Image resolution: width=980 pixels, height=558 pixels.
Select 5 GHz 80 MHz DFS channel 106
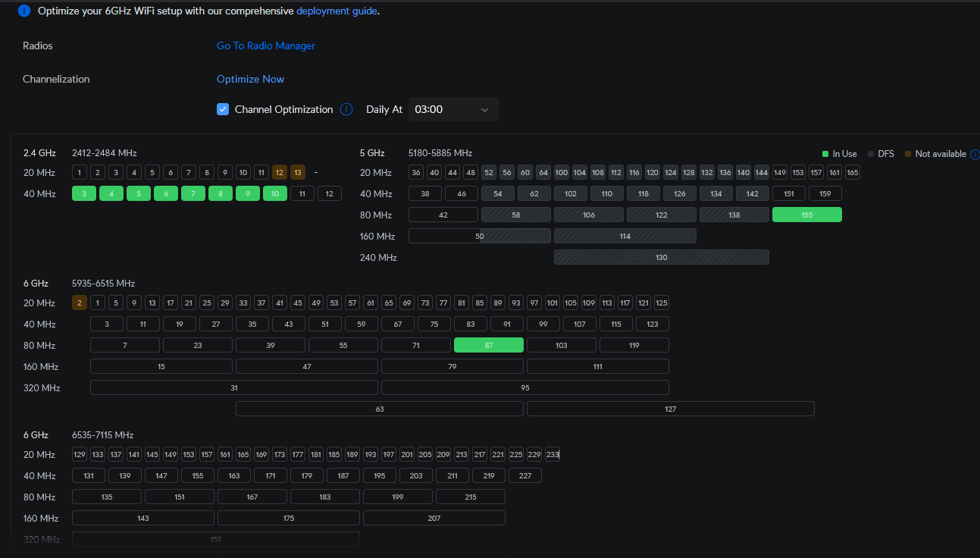(589, 215)
